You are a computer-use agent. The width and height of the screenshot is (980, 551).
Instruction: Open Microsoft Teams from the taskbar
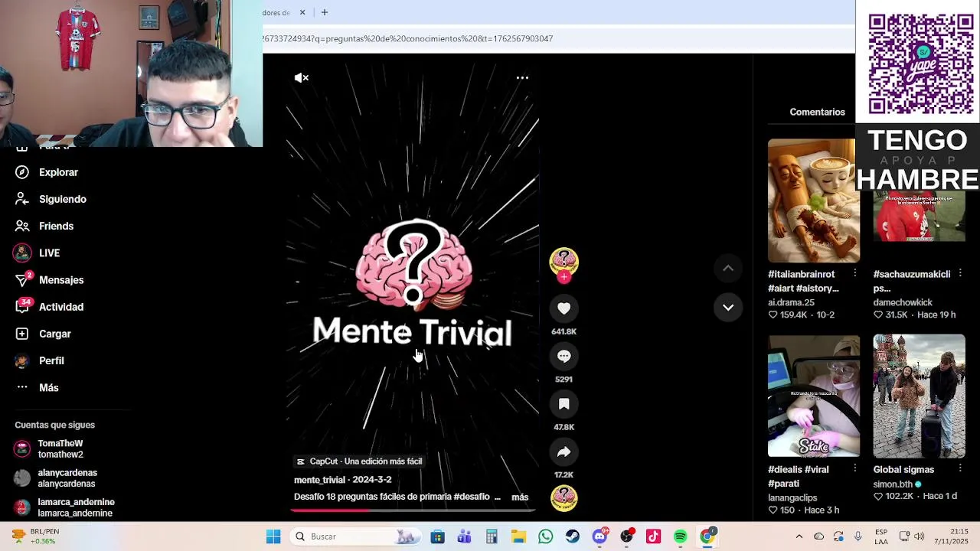[x=464, y=536]
